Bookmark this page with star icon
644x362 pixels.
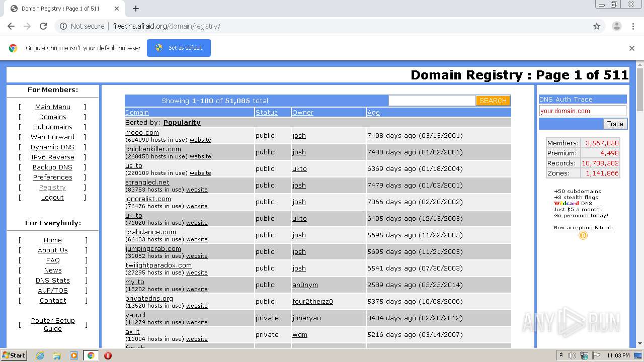[597, 26]
